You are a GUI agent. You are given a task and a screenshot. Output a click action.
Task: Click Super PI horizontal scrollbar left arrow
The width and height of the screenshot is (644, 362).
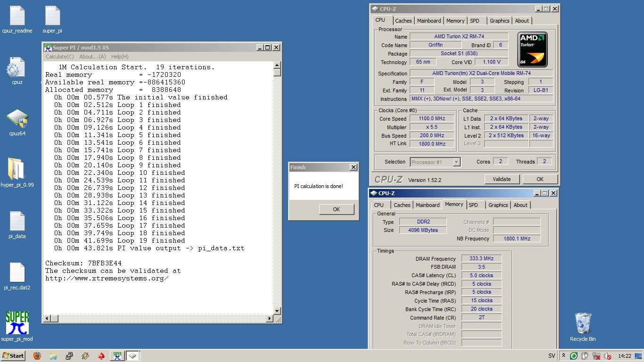(x=46, y=319)
